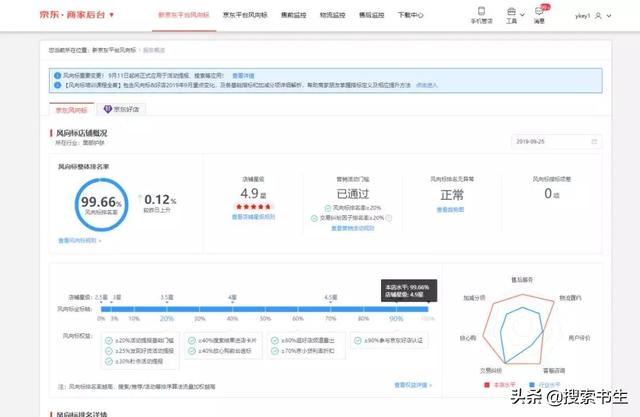Open the 下载中心 nav item

[411, 15]
